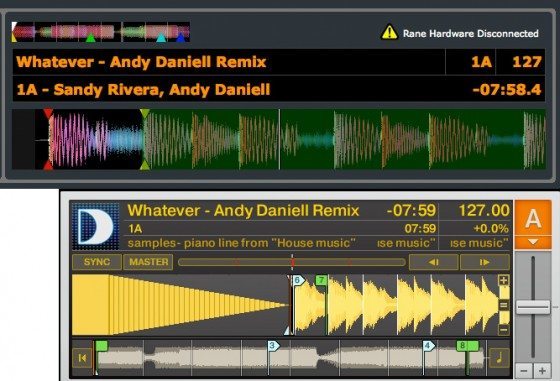Expand the arrow below deck A label
Viewport: 560px width, 381px height.
[x=532, y=242]
